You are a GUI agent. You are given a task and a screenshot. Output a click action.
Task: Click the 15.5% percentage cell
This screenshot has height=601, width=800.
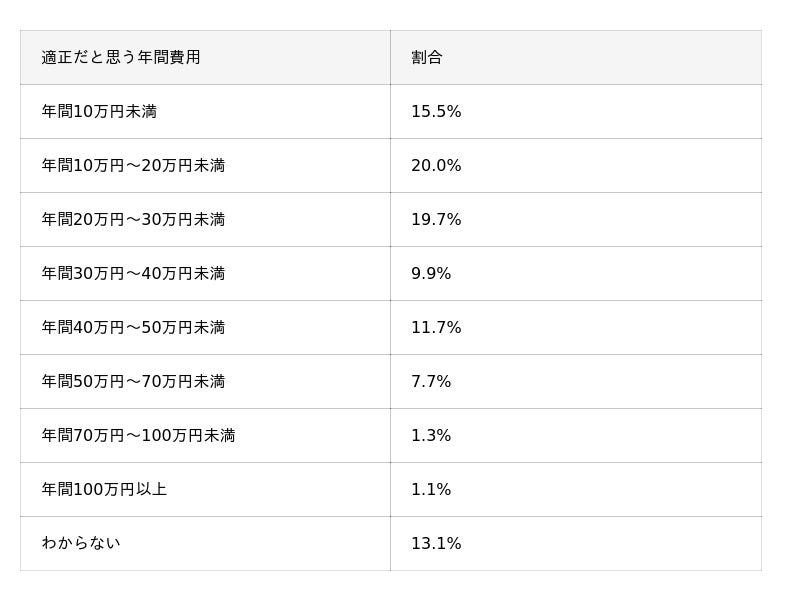(436, 112)
